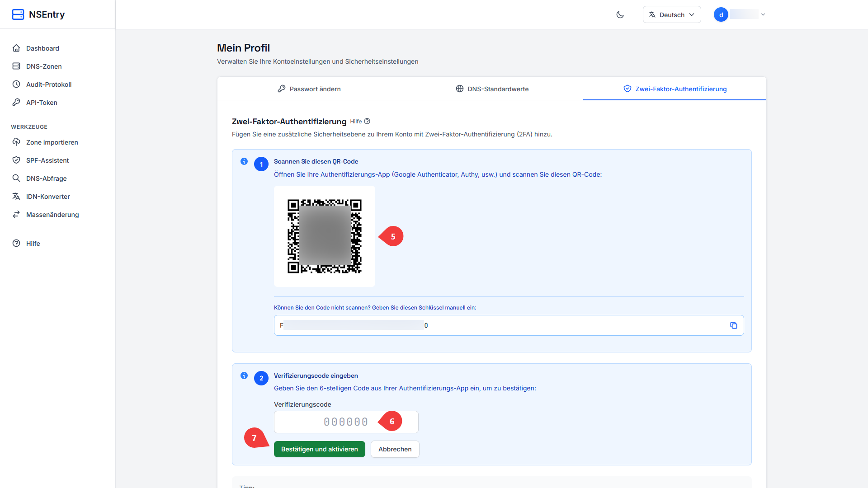Image resolution: width=868 pixels, height=488 pixels.
Task: Toggle dark mode with moon icon
Action: click(620, 14)
